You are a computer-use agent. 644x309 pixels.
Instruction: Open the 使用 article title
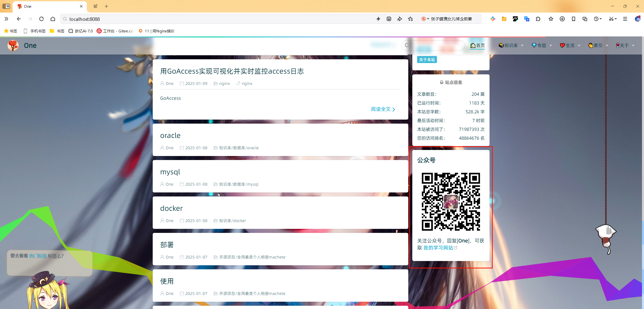coord(167,281)
